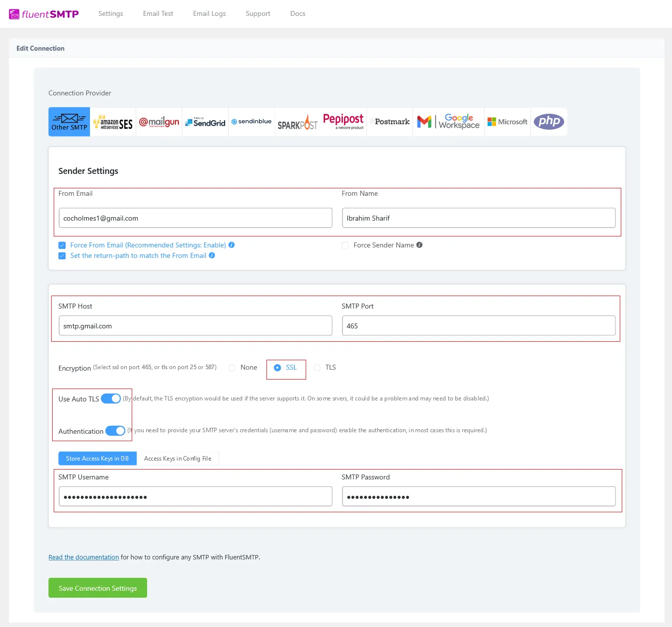Go to Email Logs
672x627 pixels.
tap(209, 14)
